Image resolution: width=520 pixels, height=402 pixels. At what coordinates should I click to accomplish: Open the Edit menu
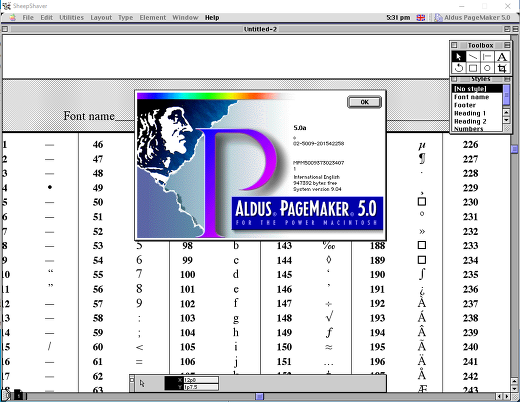[46, 18]
